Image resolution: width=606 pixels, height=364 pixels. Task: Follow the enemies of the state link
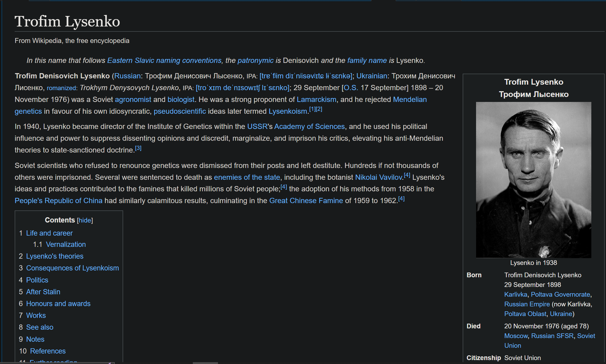[247, 177]
